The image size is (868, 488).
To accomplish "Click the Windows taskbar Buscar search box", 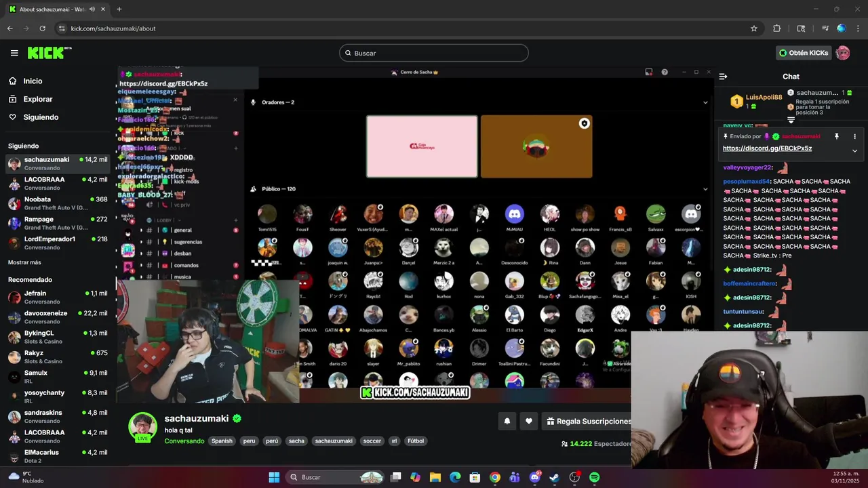I will (x=336, y=477).
